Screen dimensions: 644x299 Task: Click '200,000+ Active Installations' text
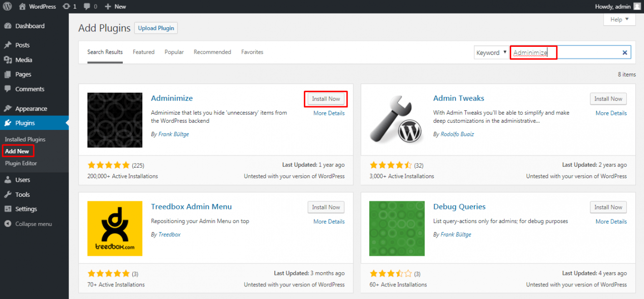(123, 176)
